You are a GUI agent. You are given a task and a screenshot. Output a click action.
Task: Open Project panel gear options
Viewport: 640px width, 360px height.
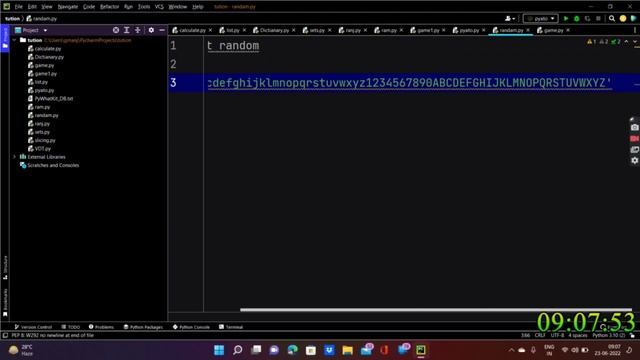(151, 30)
